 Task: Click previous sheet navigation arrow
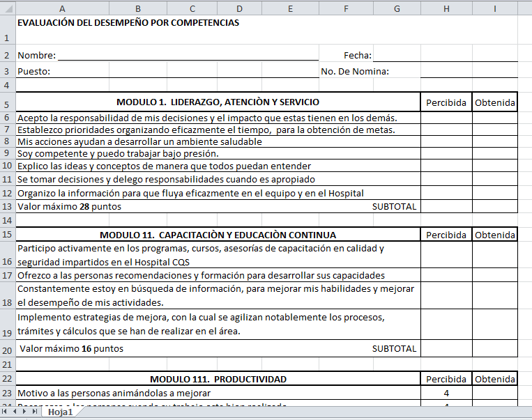click(15, 412)
